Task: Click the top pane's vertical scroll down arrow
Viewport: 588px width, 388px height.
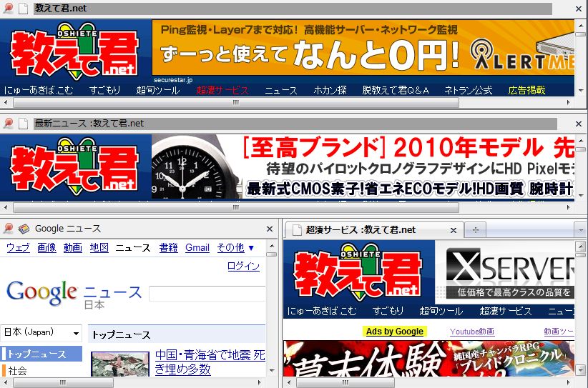Action: click(x=581, y=90)
